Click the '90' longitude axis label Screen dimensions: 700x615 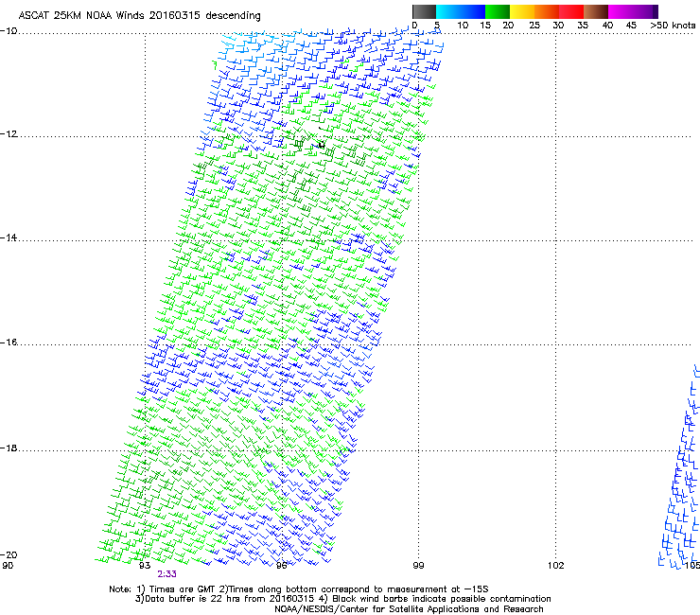pyautogui.click(x=8, y=566)
